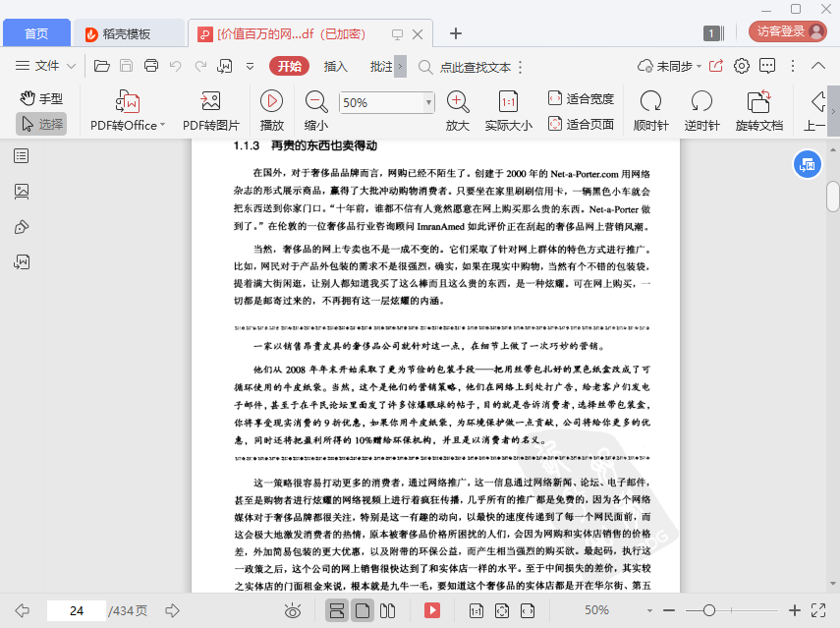Click status bar actual size 1:1 icon

point(476,610)
